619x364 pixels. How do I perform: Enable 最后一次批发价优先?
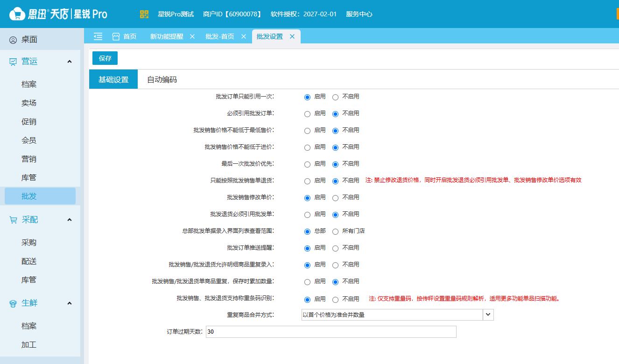point(307,164)
